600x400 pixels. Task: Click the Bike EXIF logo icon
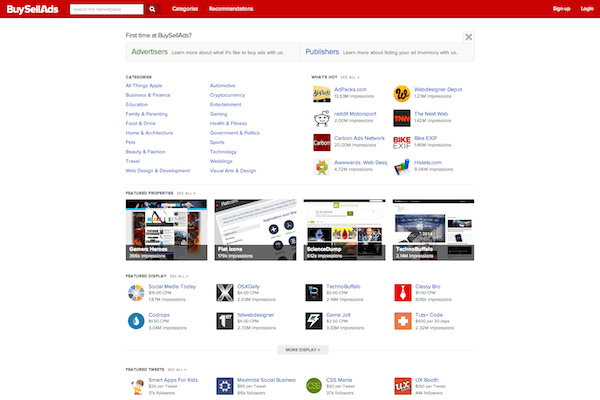(x=402, y=142)
